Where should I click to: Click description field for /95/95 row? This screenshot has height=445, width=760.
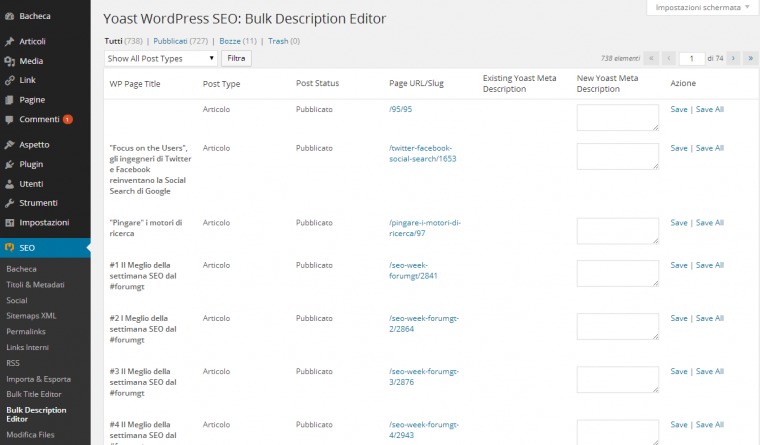point(618,117)
